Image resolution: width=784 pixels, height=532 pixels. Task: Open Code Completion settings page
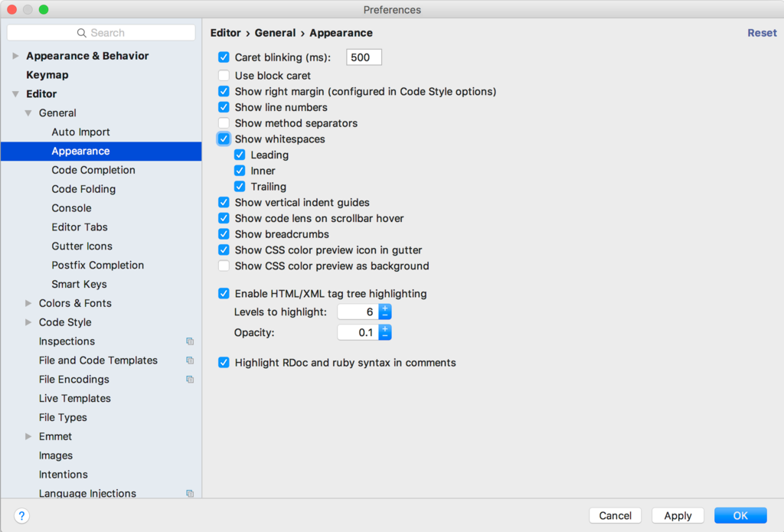[93, 170]
